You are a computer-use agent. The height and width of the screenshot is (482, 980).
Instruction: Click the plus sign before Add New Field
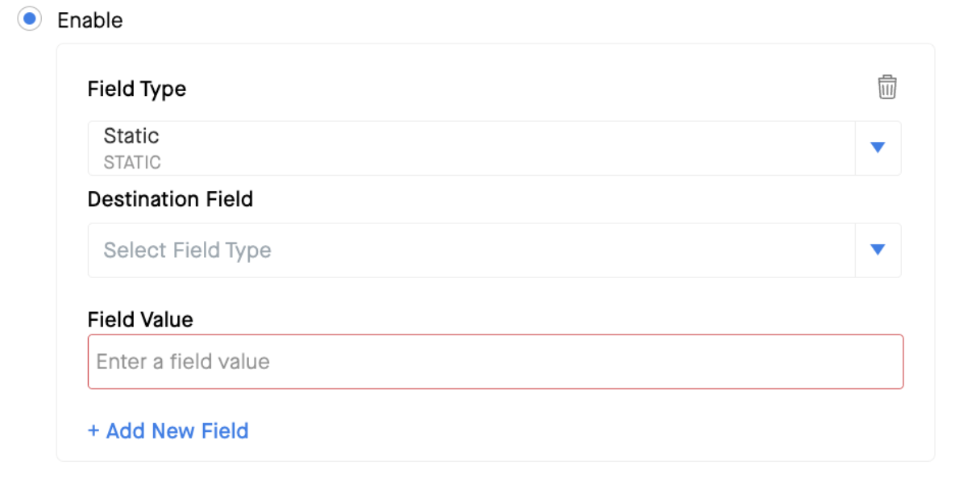(93, 431)
